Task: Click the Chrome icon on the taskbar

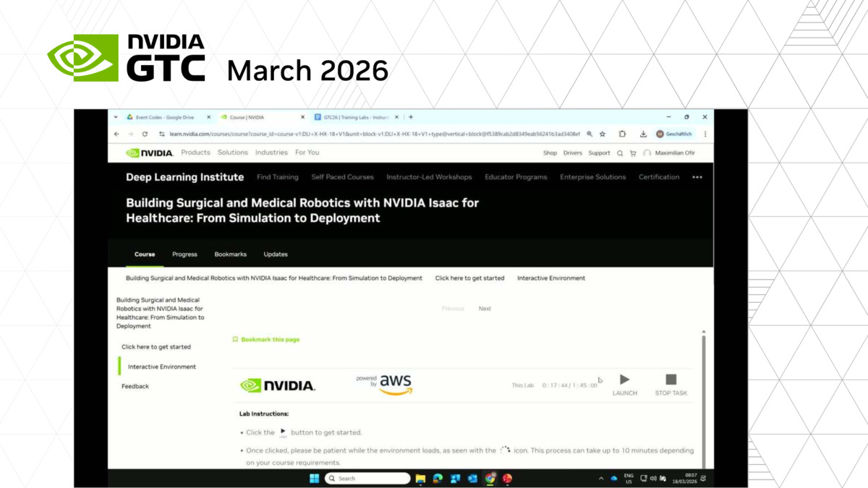Action: [490, 478]
